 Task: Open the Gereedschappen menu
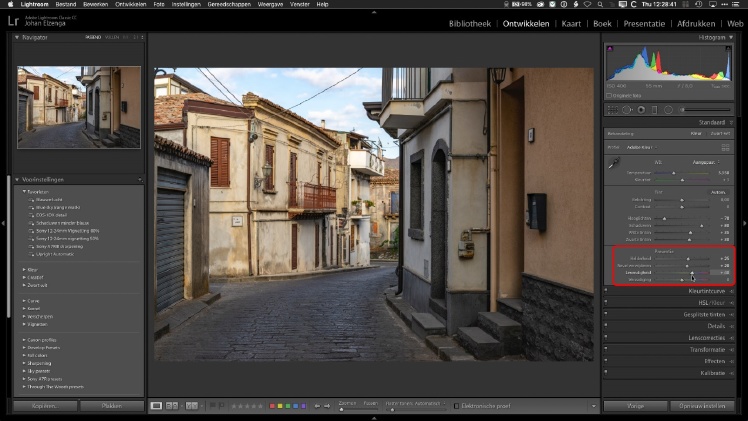(x=229, y=4)
